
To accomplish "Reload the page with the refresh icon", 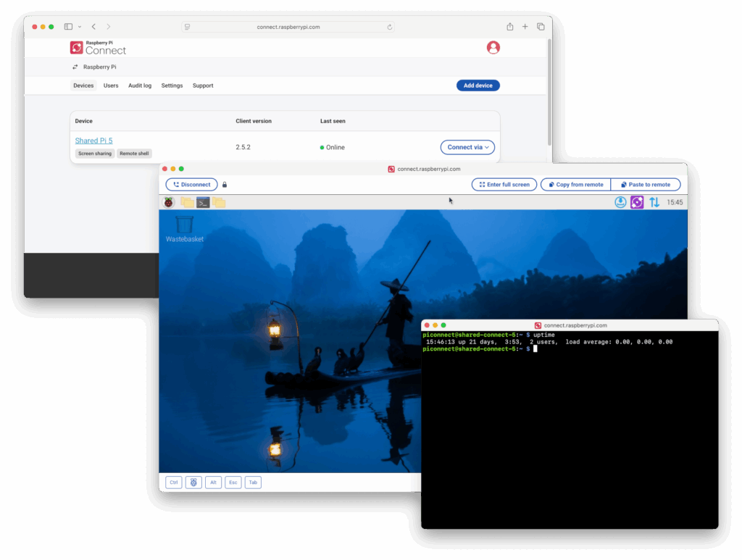I will tap(389, 27).
